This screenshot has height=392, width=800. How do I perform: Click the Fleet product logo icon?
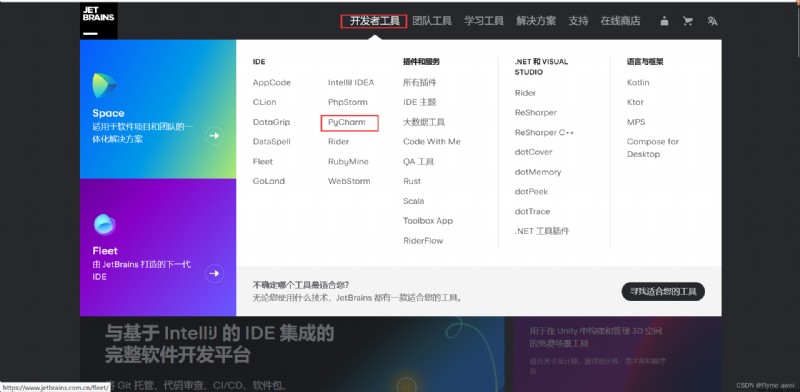(105, 224)
